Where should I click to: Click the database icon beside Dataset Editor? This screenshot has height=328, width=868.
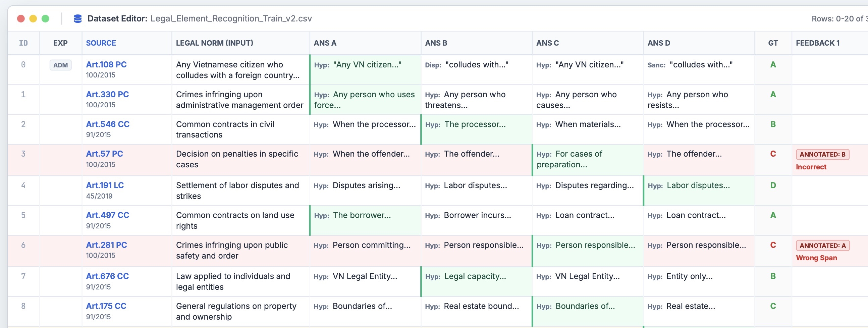(x=77, y=18)
